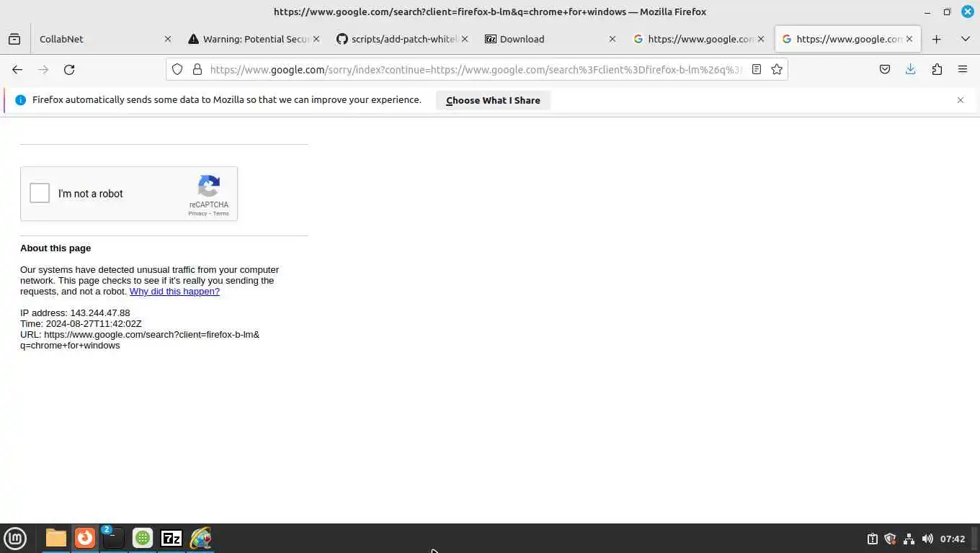
Task: Open 7-Zip application in taskbar
Action: pyautogui.click(x=171, y=538)
